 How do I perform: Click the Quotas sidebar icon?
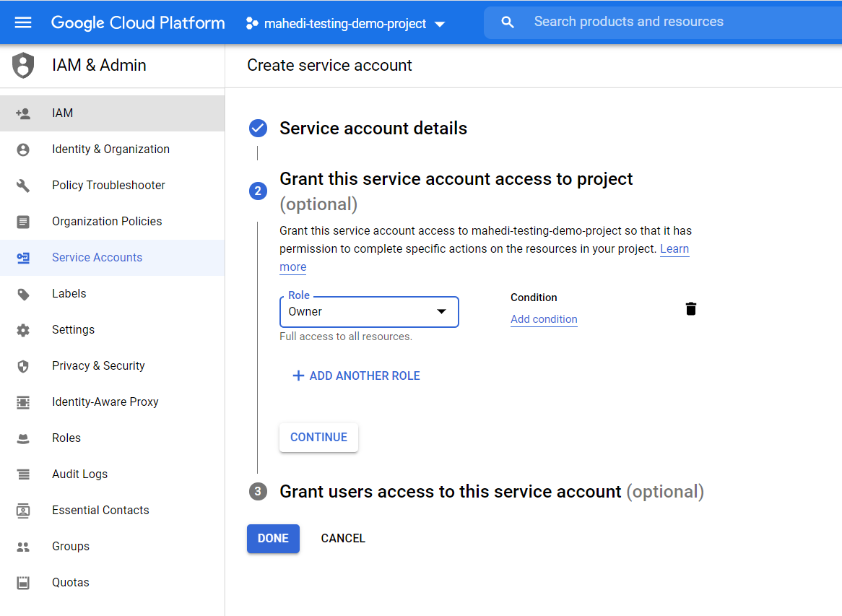tap(24, 582)
